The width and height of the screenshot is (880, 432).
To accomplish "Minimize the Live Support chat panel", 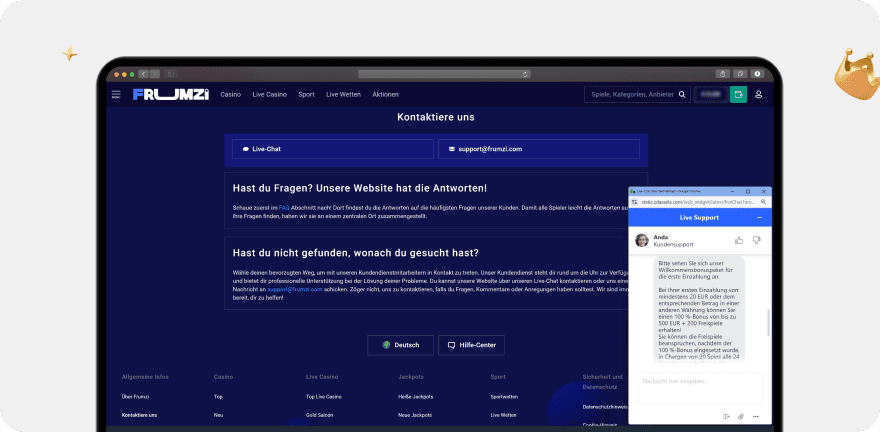I will coord(758,217).
